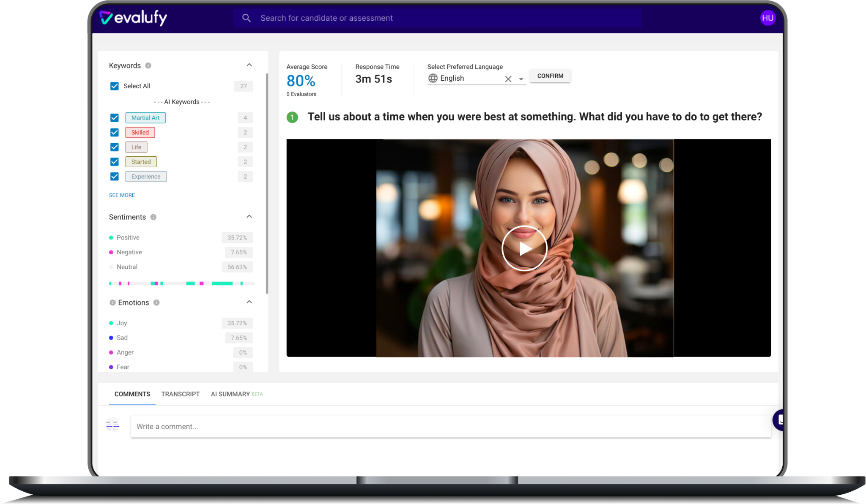866x504 pixels.
Task: Click the sentiment timeline bar
Action: [x=182, y=283]
